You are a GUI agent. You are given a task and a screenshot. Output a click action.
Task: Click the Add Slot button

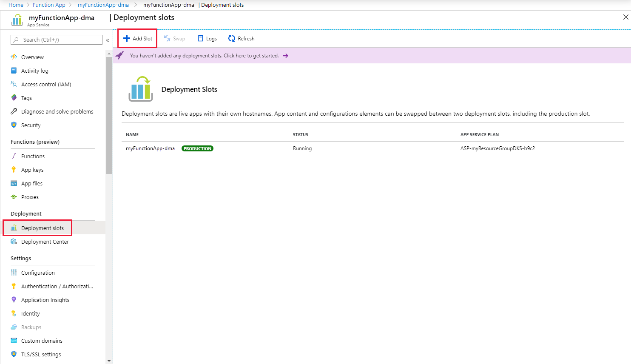pyautogui.click(x=137, y=38)
